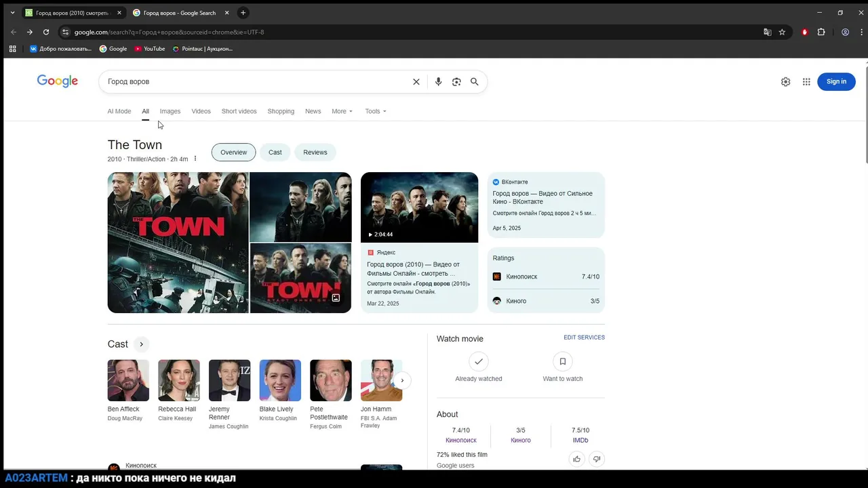Open the Google apps grid
Viewport: 868px width, 488px height.
pyautogui.click(x=806, y=81)
